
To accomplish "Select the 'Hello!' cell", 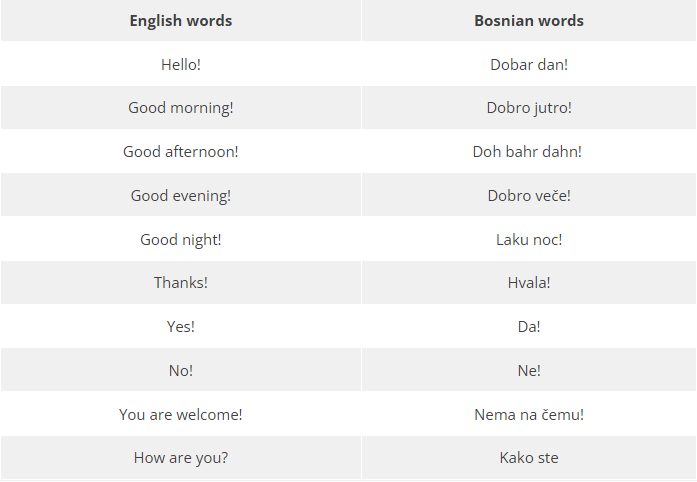I will point(180,65).
